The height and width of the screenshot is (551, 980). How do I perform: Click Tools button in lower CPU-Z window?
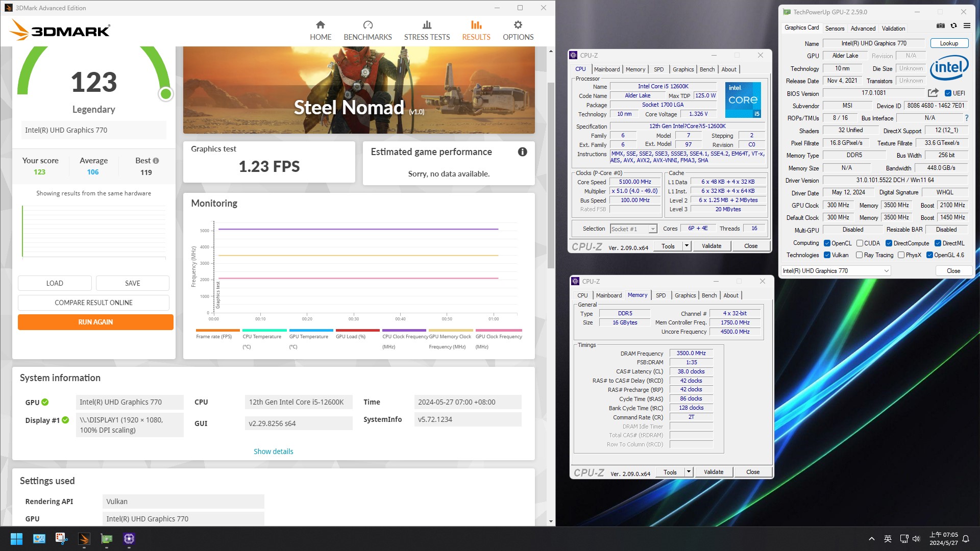(x=670, y=472)
